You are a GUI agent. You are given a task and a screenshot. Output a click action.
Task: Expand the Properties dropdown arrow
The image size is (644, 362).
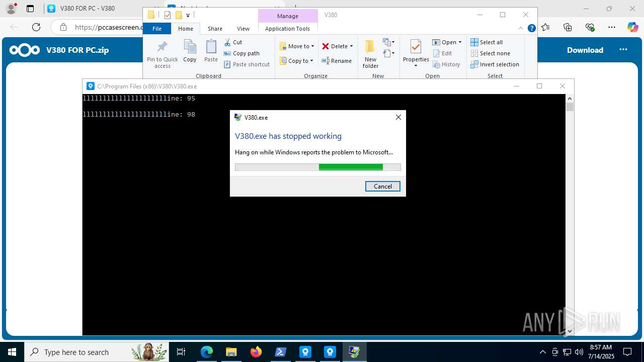(x=416, y=66)
